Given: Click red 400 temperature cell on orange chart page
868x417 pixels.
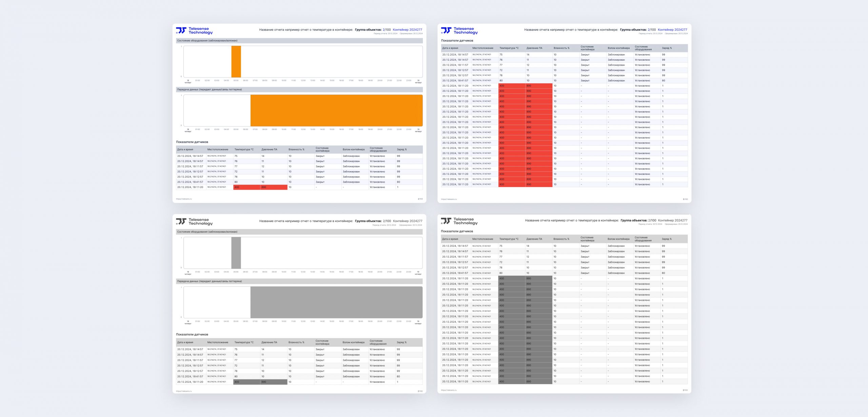Looking at the screenshot, I should (x=247, y=187).
